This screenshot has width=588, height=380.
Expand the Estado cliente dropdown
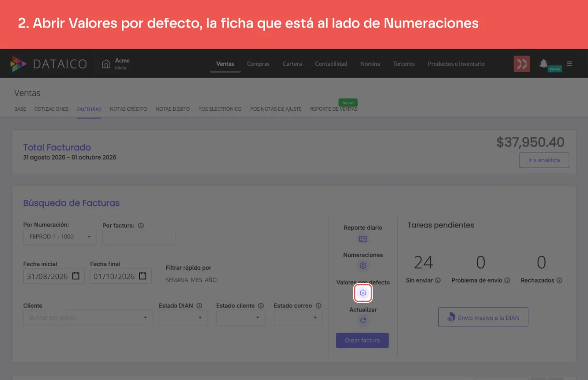click(x=241, y=318)
